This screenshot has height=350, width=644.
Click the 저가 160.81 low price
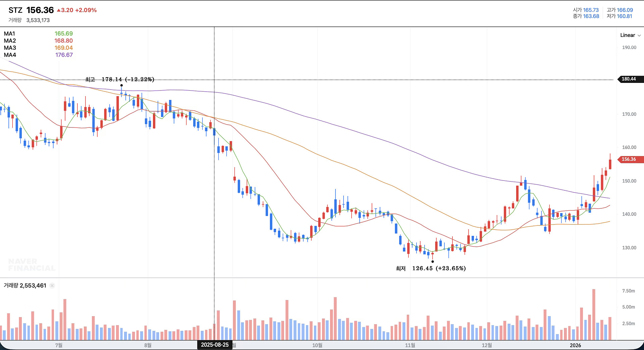coord(620,16)
